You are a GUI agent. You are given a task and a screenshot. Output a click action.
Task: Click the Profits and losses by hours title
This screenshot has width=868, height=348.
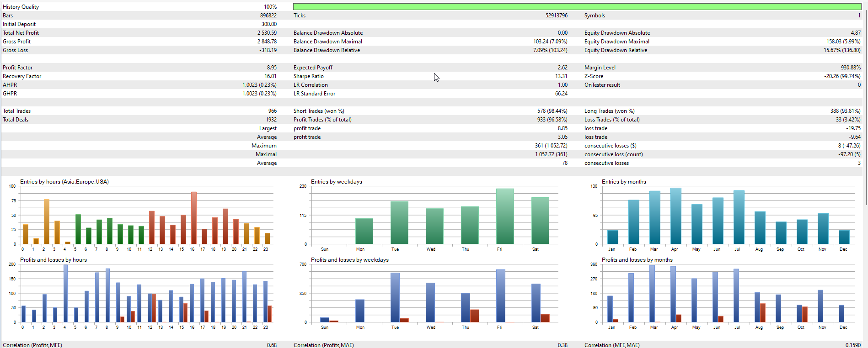54,260
